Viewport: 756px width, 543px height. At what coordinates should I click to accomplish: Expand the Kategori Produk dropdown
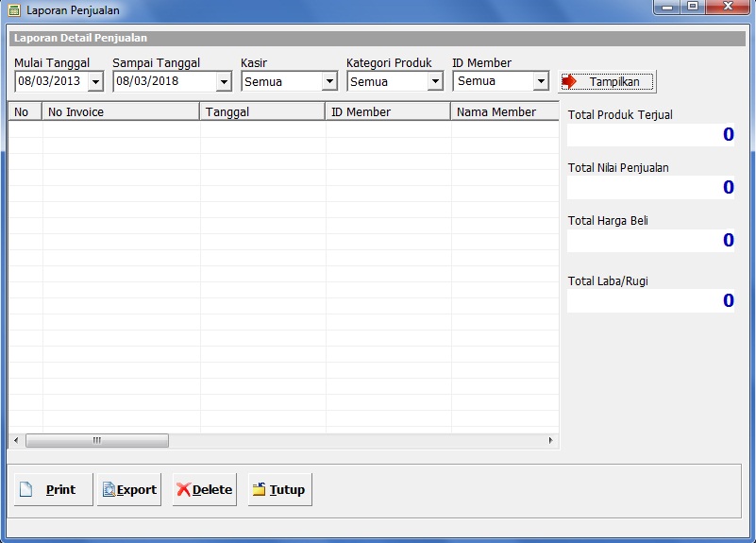point(435,82)
